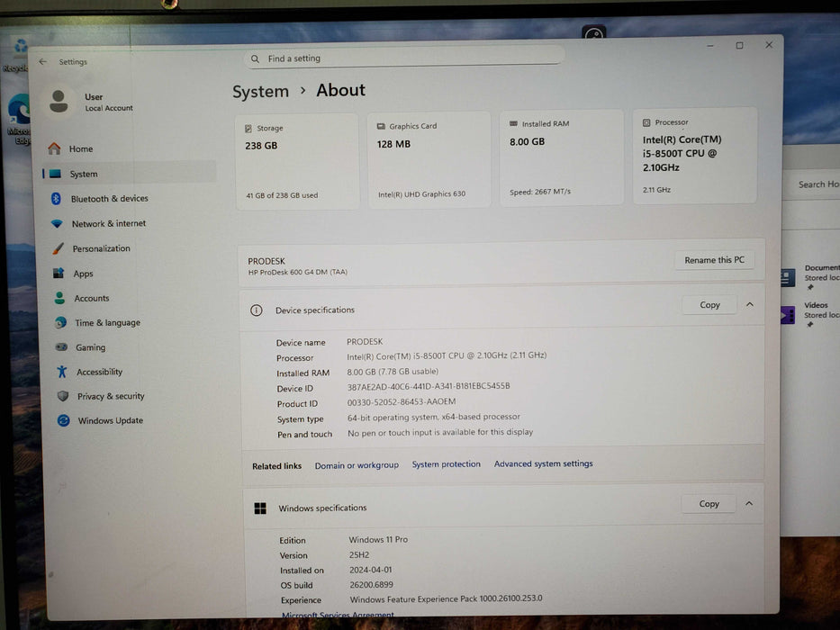Click the user avatar picture

(59, 101)
